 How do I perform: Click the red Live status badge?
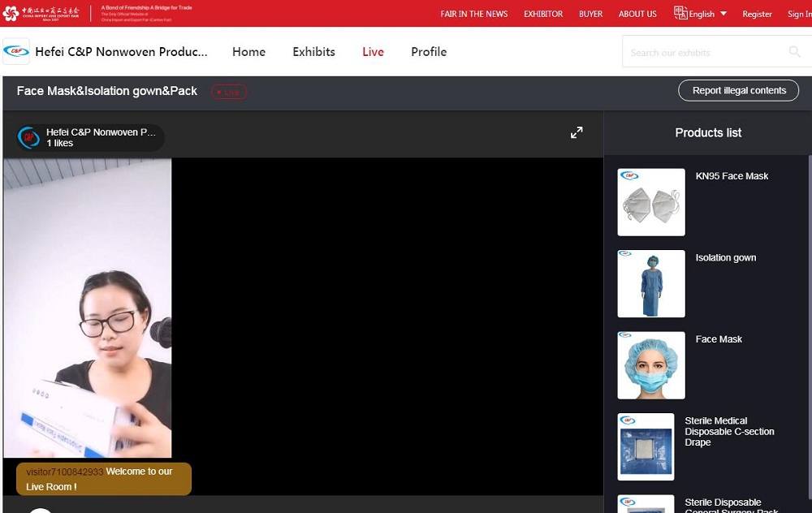229,93
